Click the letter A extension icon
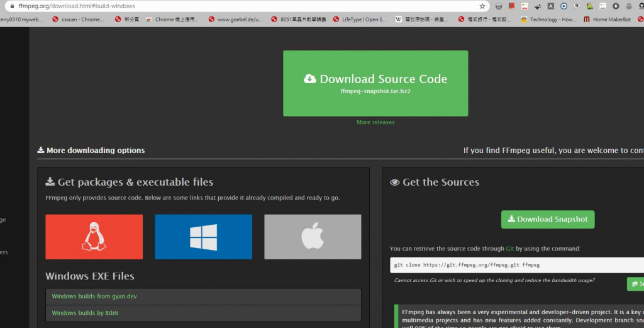 tap(551, 6)
